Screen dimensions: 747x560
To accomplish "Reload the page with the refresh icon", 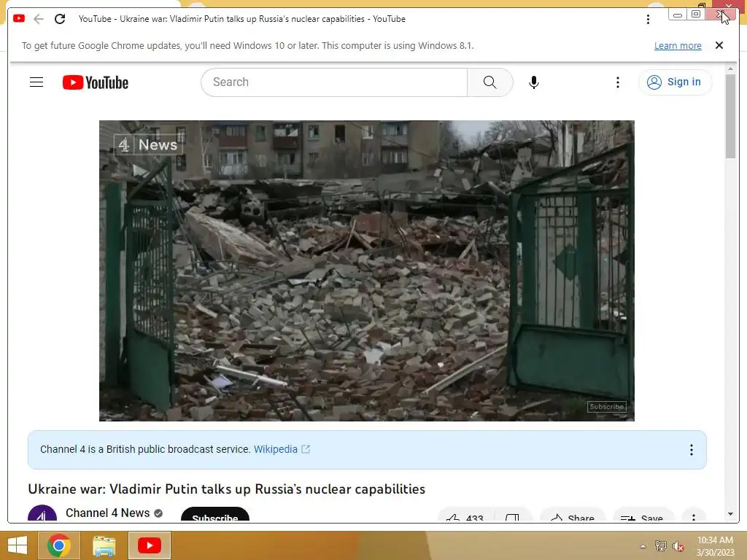I will coord(60,19).
